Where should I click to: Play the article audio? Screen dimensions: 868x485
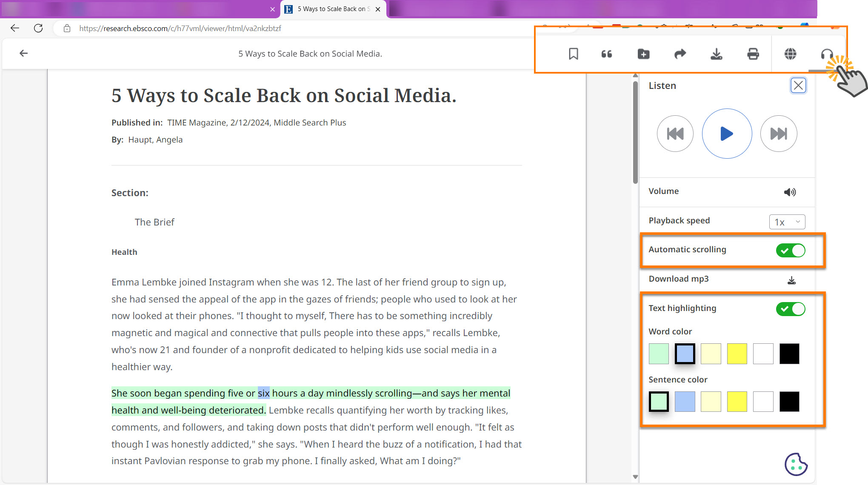coord(727,134)
